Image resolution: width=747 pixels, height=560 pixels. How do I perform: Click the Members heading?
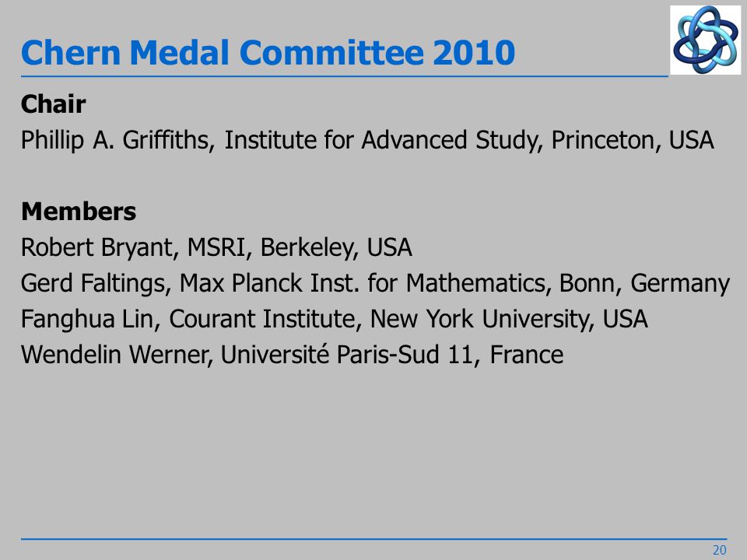point(79,212)
